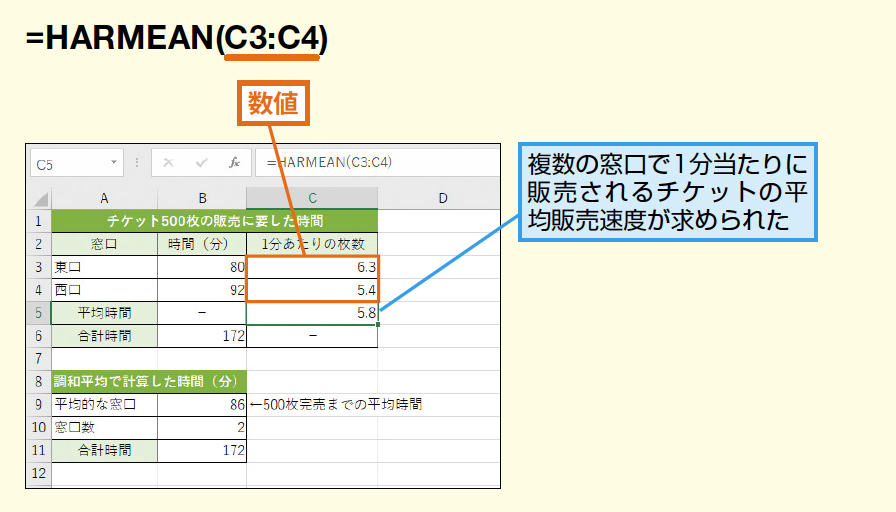Click the ←500枚完売までの平均時間 note
This screenshot has height=512, width=896.
[x=336, y=405]
